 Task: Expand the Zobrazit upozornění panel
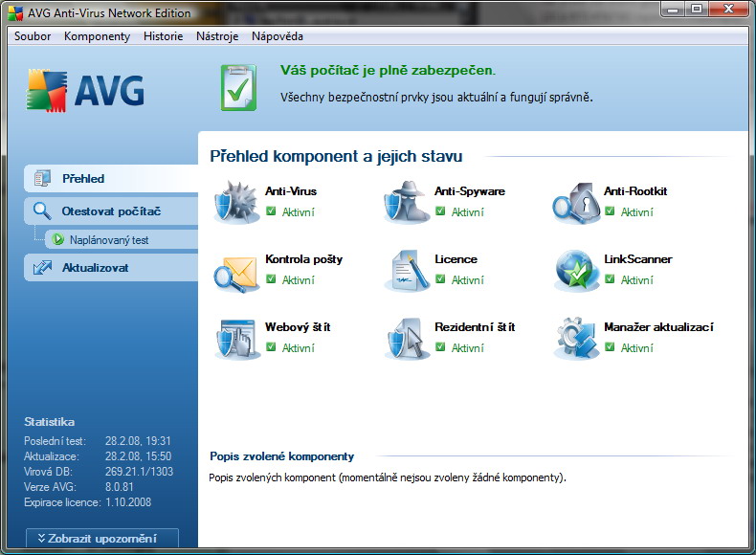tap(102, 538)
